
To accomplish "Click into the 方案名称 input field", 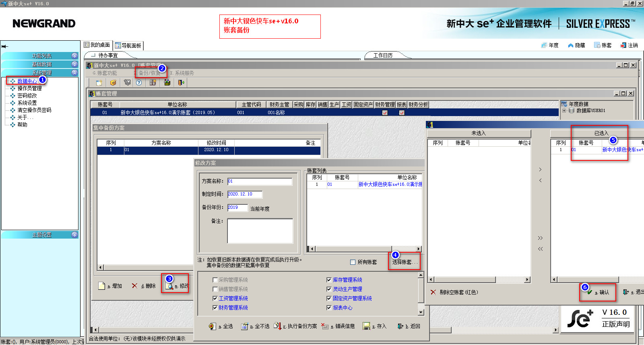I will pyautogui.click(x=260, y=181).
